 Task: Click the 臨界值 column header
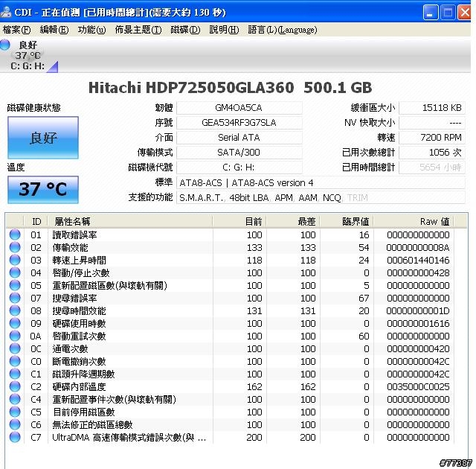coord(347,221)
